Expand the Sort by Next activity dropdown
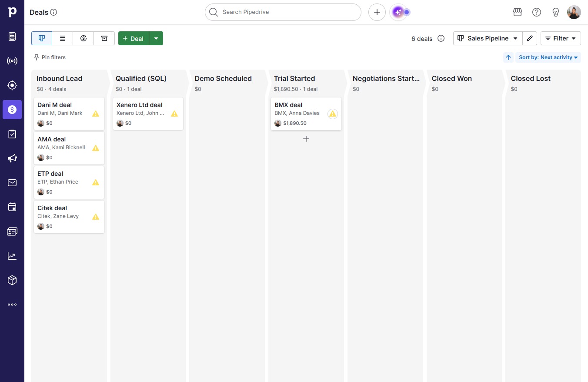 point(548,57)
